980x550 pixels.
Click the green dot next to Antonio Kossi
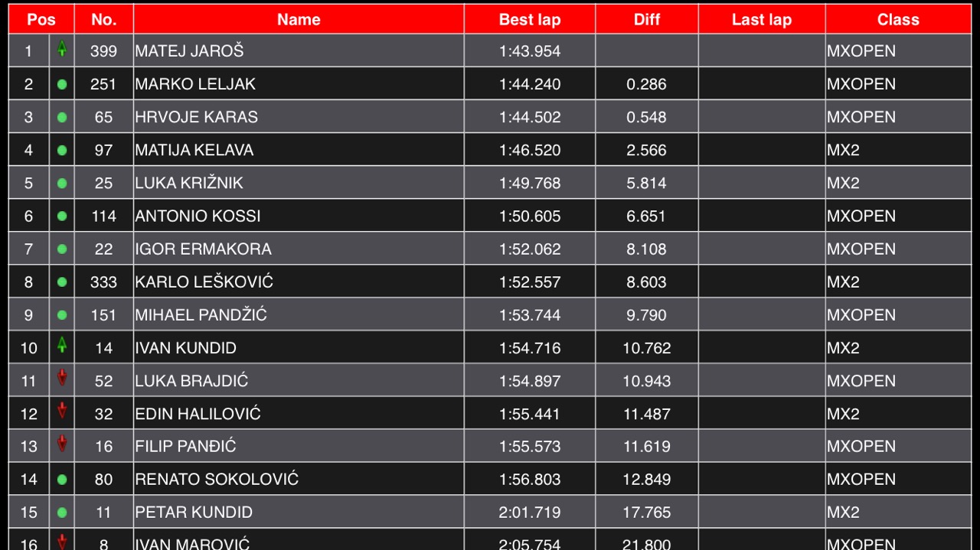click(62, 216)
